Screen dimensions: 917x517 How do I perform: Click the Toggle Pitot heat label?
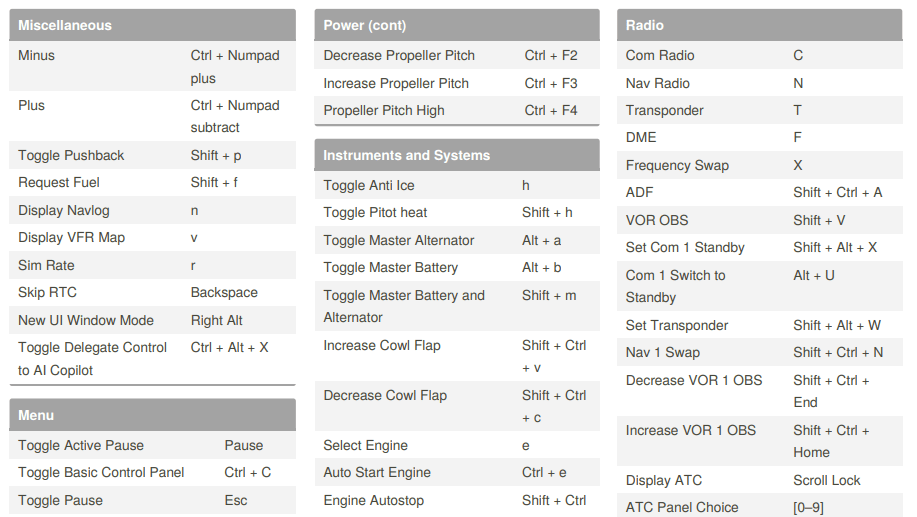pyautogui.click(x=375, y=212)
